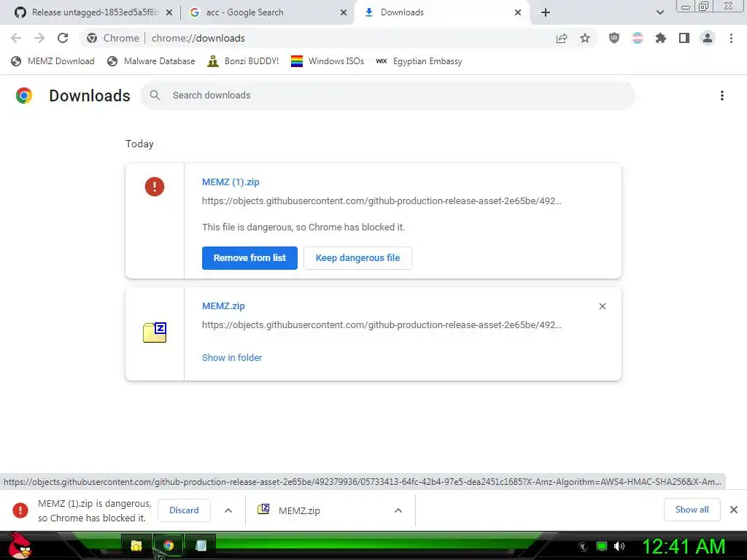Open the MEMZ.zip file name link
747x560 pixels.
[223, 306]
